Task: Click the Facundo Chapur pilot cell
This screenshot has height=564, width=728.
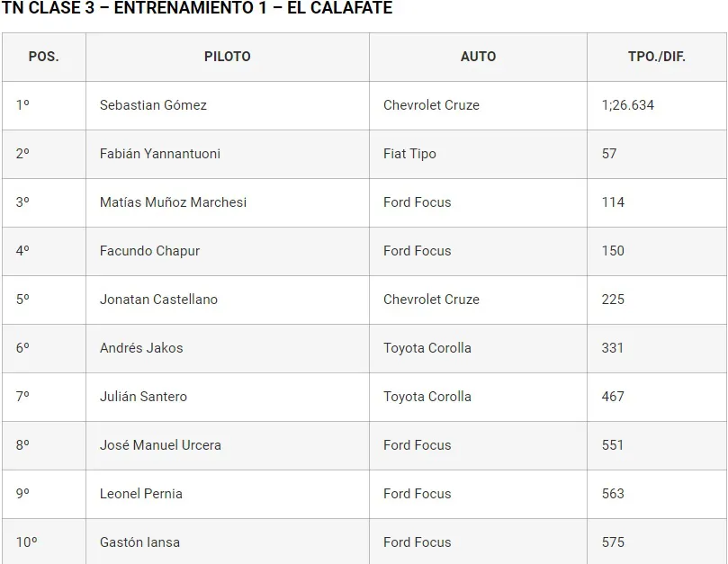Action: 149,251
